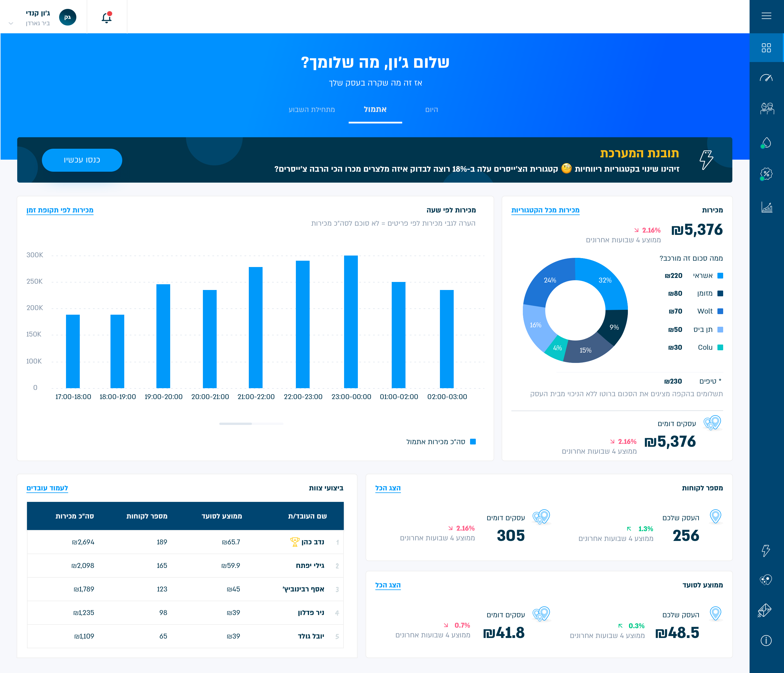
Task: Switch to the מתחילת השבוע tab
Action: pyautogui.click(x=312, y=109)
